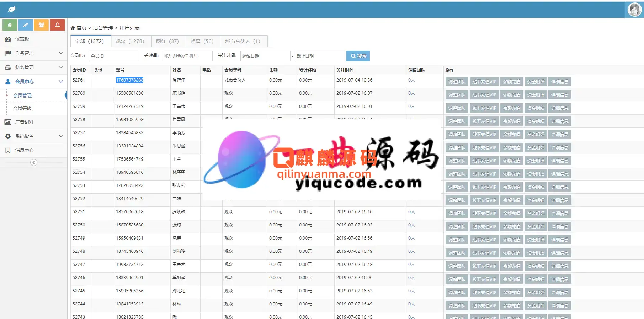Open 消息中心 menu item
This screenshot has height=319, width=644.
33,150
